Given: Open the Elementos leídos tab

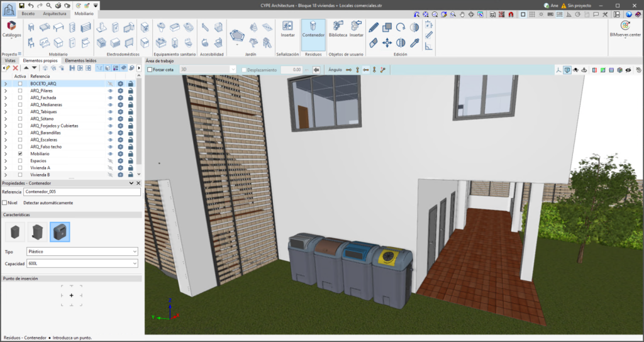Looking at the screenshot, I should click(82, 60).
